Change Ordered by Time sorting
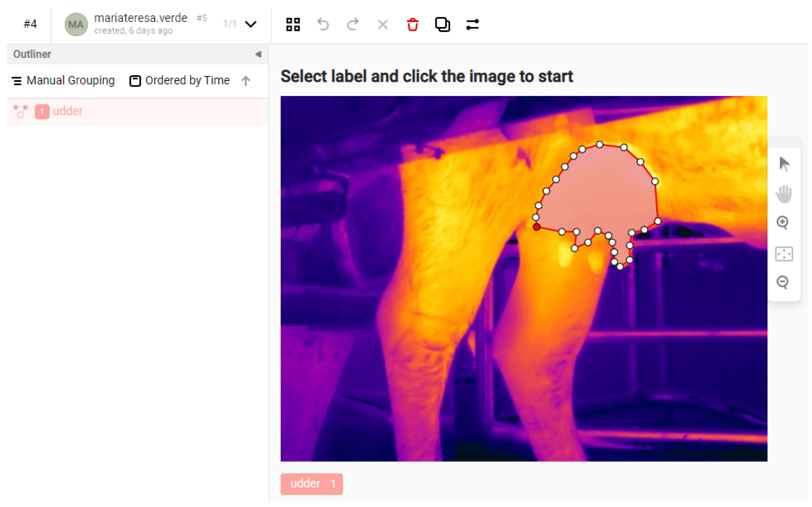The height and width of the screenshot is (507, 812). (180, 81)
